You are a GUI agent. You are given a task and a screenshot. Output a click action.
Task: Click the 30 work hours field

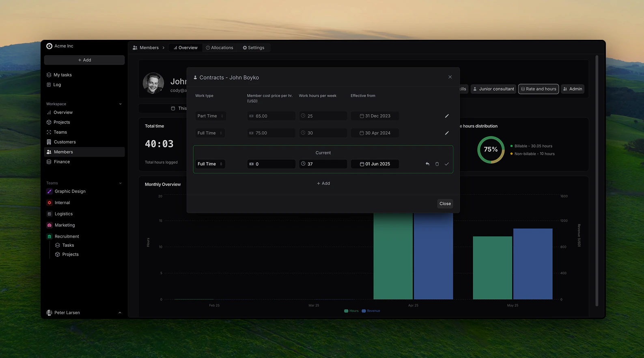[x=323, y=133]
